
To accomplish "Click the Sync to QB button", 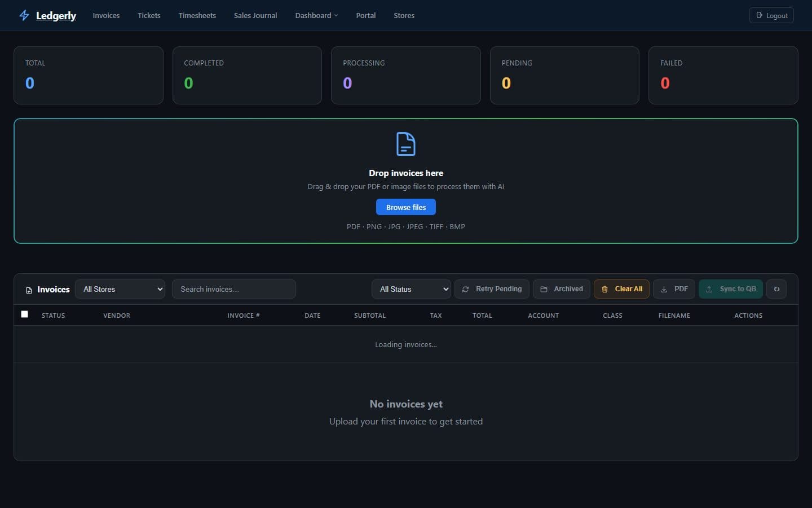I will 731,289.
